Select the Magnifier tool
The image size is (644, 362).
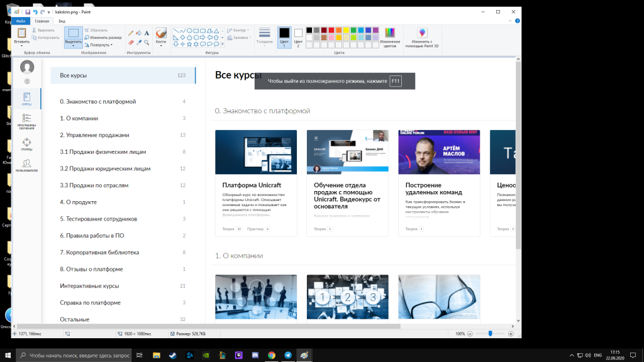pyautogui.click(x=147, y=42)
